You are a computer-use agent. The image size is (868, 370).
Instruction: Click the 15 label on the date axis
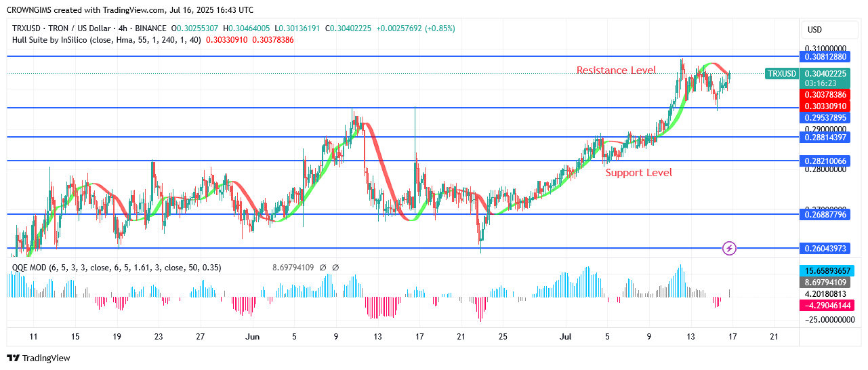[x=75, y=336]
